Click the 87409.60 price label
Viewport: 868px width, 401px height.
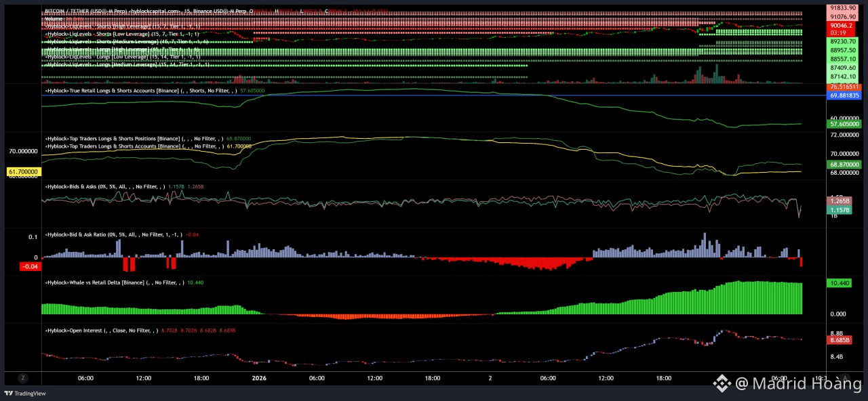click(843, 68)
